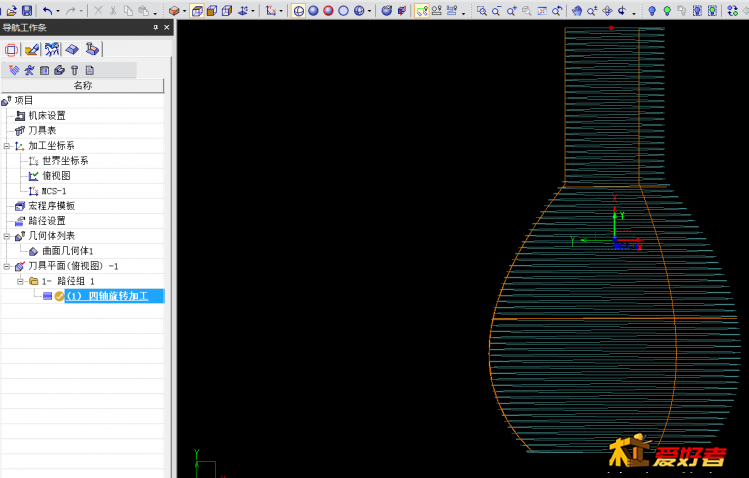Click the globe rendering icon
Viewport: 749px width, 478px height.
(386, 11)
